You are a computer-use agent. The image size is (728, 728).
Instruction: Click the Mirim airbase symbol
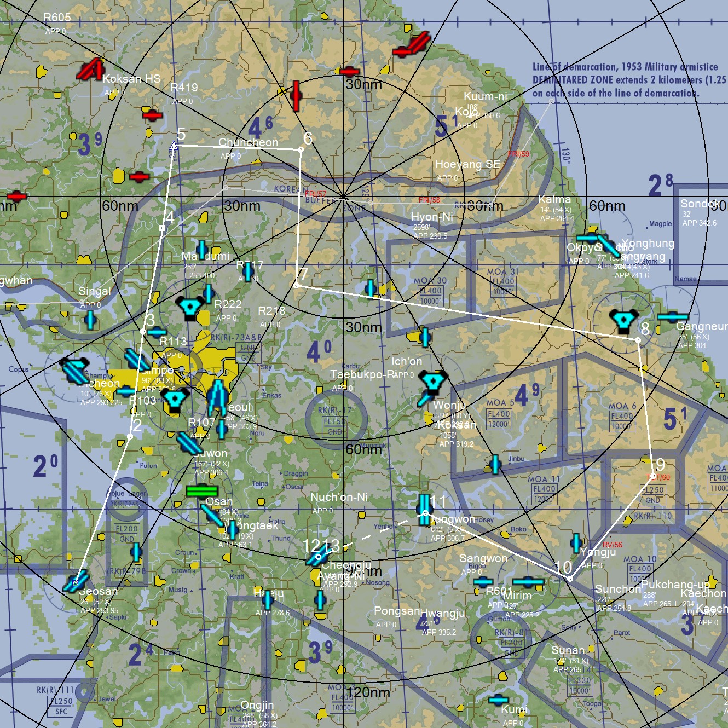528,581
